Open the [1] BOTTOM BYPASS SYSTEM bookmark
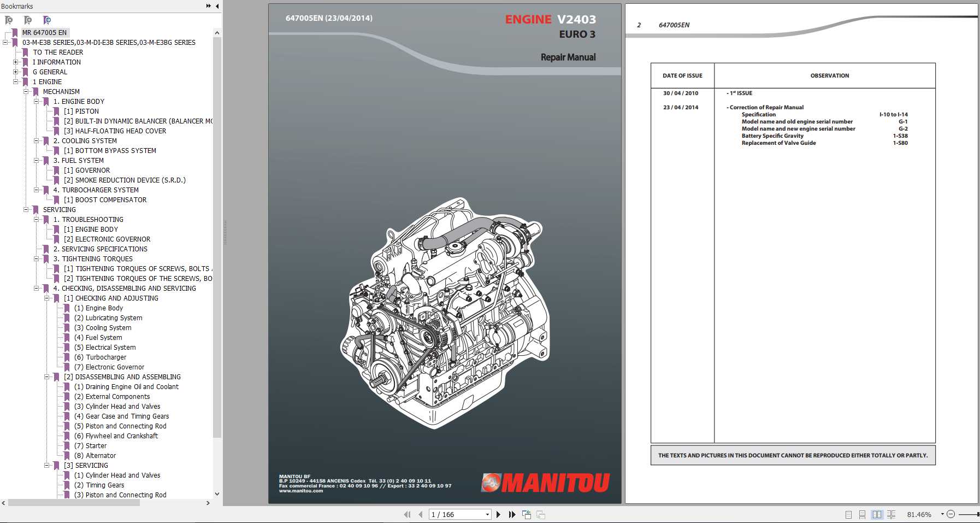 (x=110, y=150)
